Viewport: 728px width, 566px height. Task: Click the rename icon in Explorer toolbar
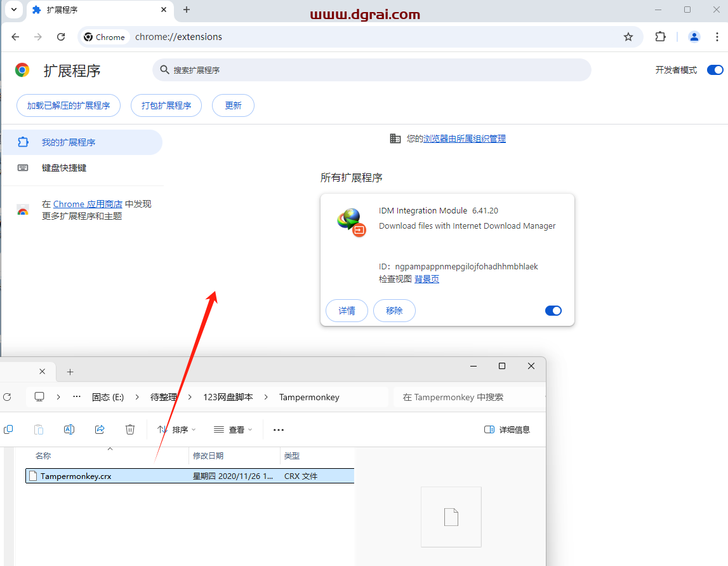pyautogui.click(x=69, y=429)
